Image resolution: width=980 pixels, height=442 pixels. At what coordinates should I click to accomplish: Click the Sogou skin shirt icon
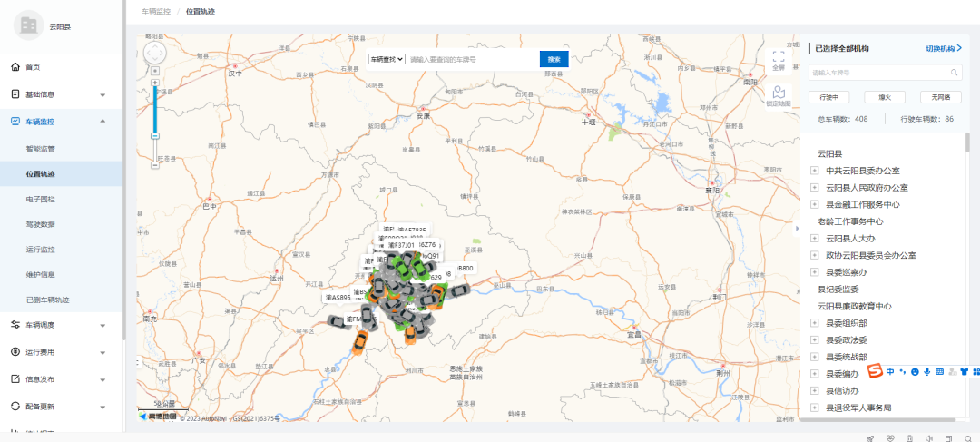(965, 371)
